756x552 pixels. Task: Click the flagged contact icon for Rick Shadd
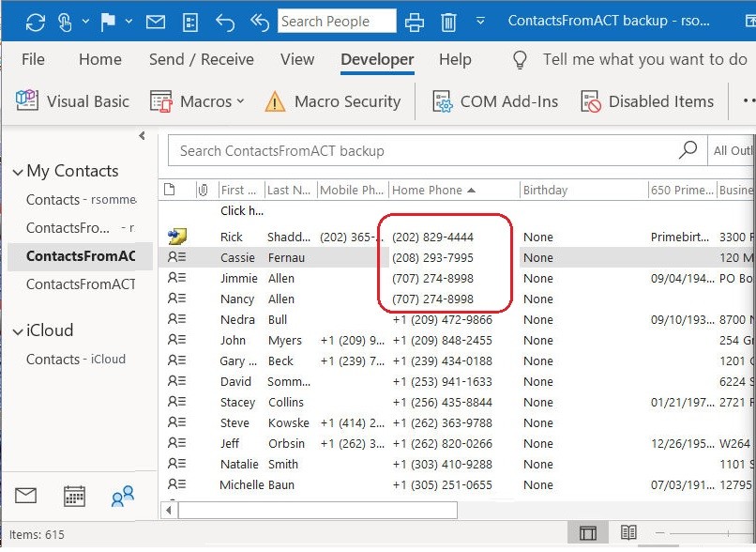coord(177,237)
